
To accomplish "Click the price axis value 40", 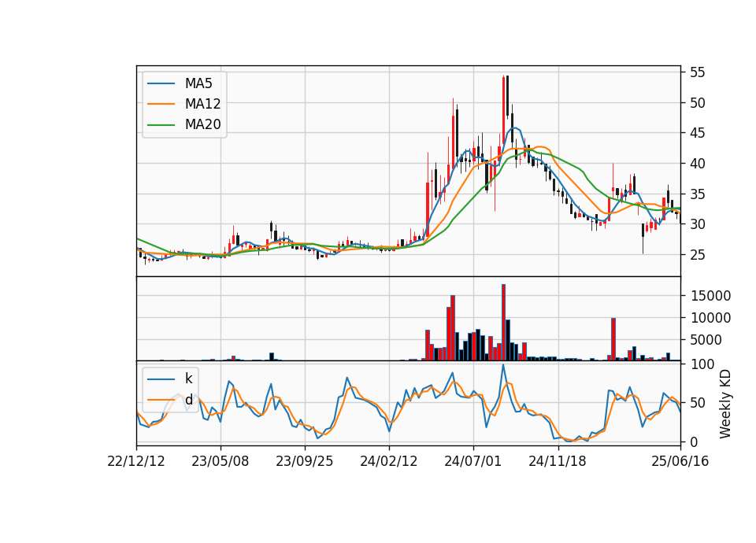I will click(697, 164).
